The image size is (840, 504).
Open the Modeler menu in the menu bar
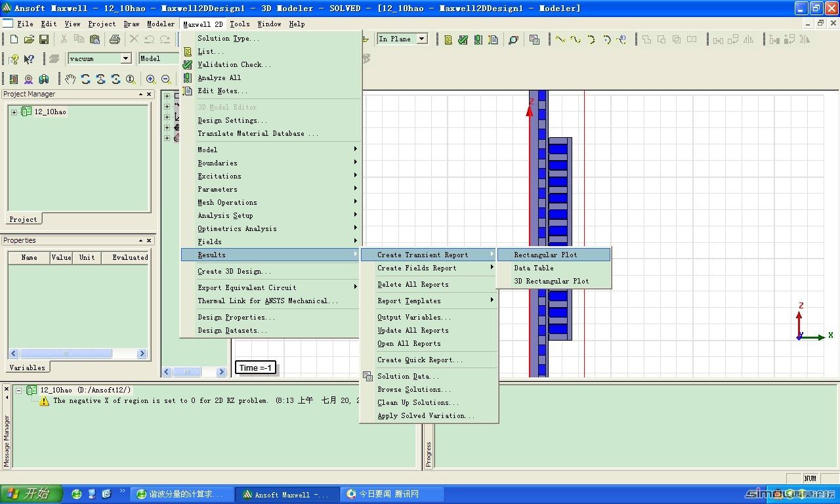(161, 24)
